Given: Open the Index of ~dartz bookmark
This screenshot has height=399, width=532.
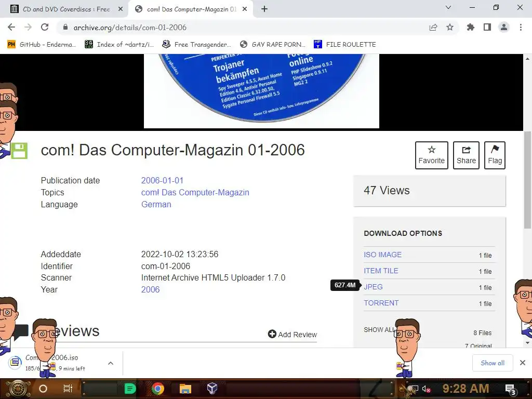Looking at the screenshot, I should pyautogui.click(x=119, y=45).
